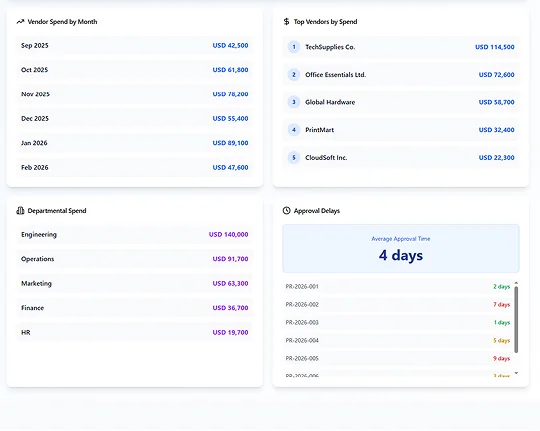This screenshot has height=431, width=540.
Task: Select the Marketing department label
Action: pos(37,284)
